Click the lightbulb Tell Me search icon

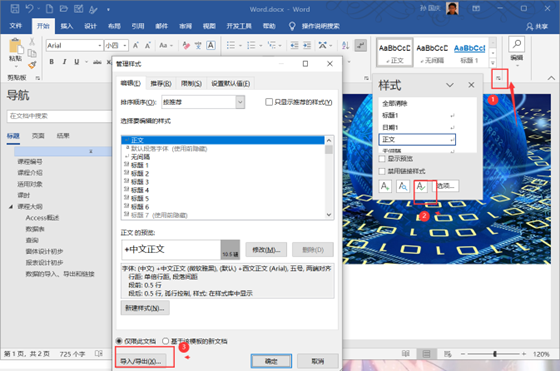coord(292,26)
